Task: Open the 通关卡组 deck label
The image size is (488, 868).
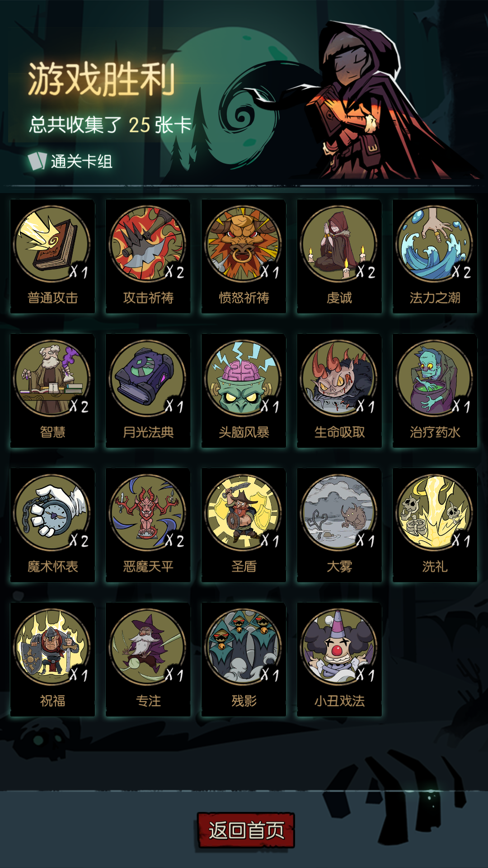Action: tap(70, 161)
